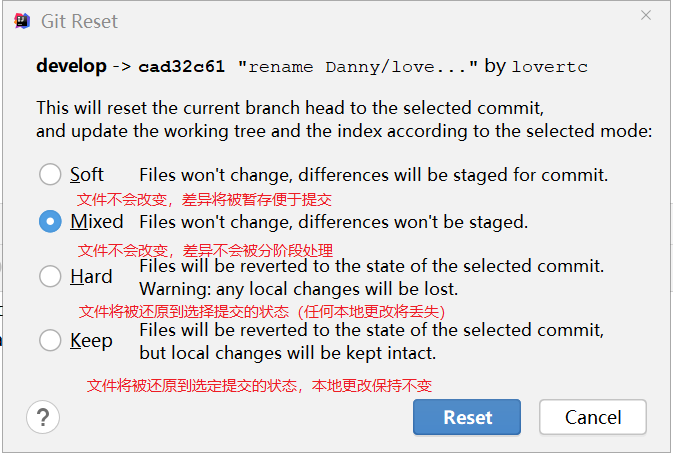Open help with the question mark button
This screenshot has height=455, width=673.
(43, 417)
